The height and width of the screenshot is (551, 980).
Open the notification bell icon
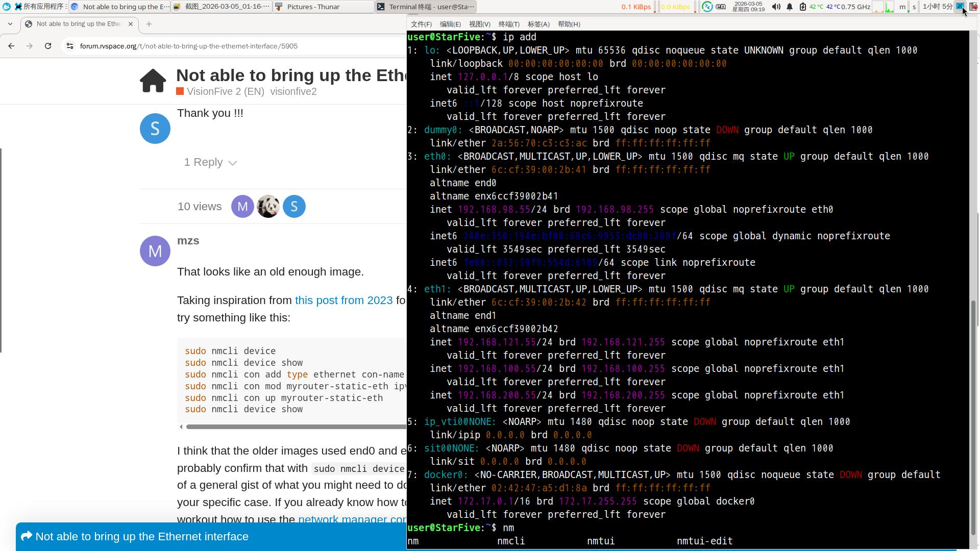click(x=790, y=7)
